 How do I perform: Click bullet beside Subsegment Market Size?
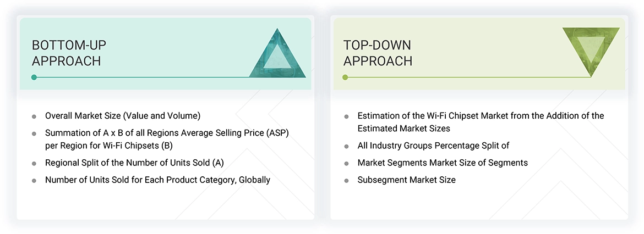pos(346,180)
